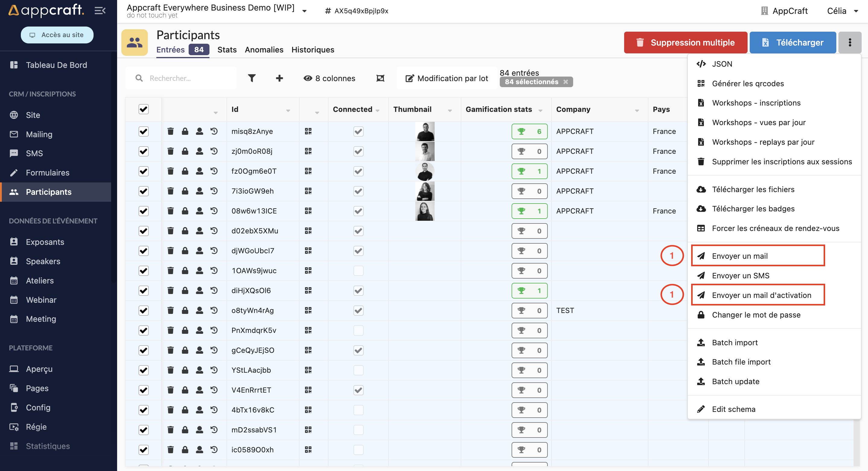868x471 pixels.
Task: Click lock icon for zj0m0oR08j row
Action: [x=185, y=151]
